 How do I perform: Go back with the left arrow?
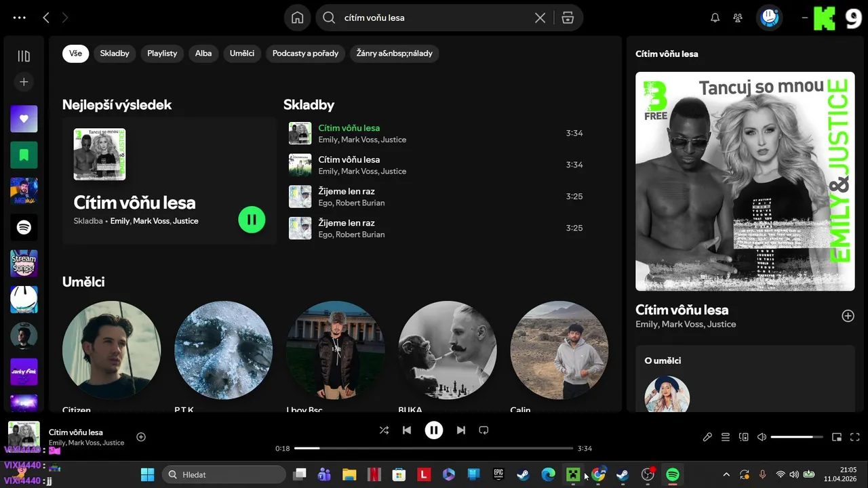pyautogui.click(x=46, y=18)
